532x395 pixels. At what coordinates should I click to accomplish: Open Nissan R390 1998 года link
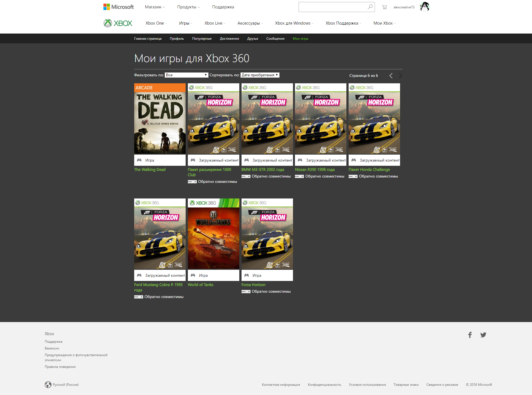315,169
